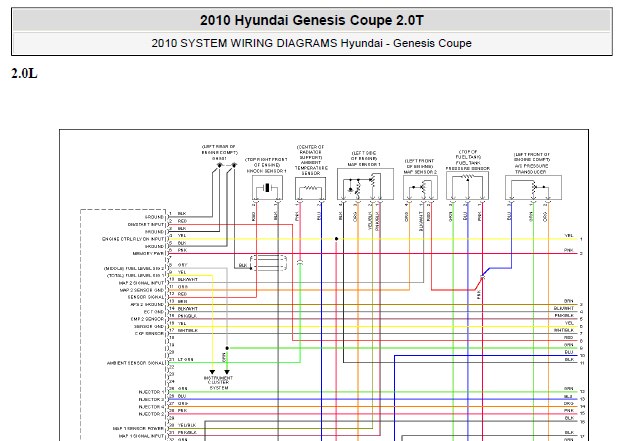Click the "MAP 2 SENSOR GND" pin label
618x441 pixels.
click(142, 290)
